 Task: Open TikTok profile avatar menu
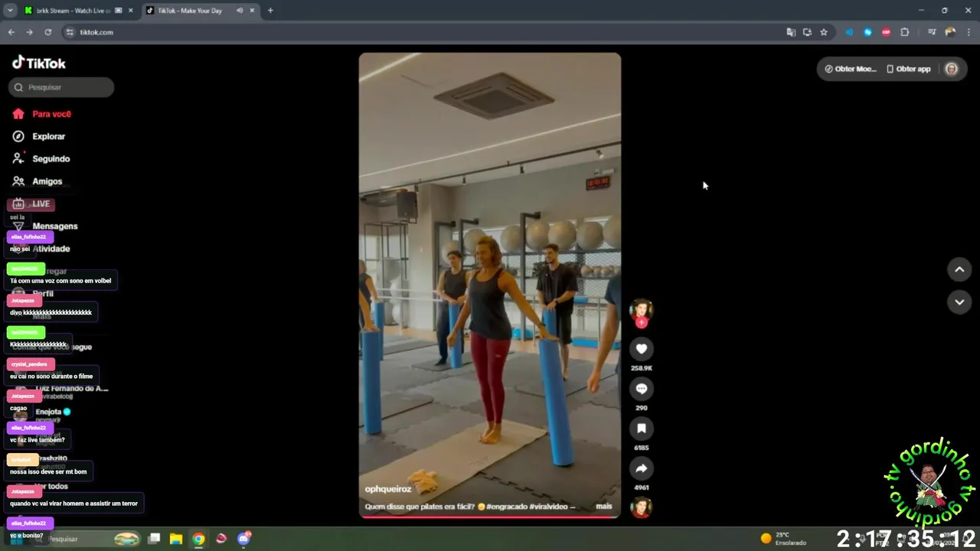(951, 69)
